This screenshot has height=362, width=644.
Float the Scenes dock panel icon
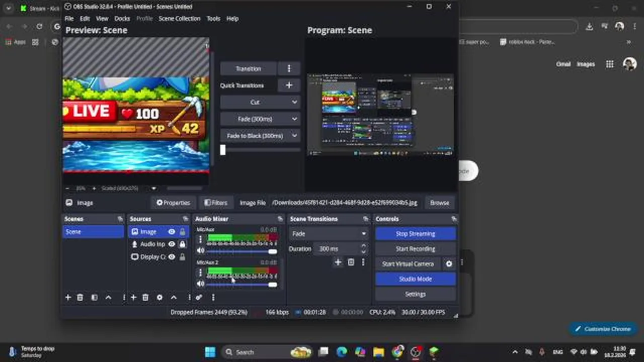pyautogui.click(x=120, y=219)
